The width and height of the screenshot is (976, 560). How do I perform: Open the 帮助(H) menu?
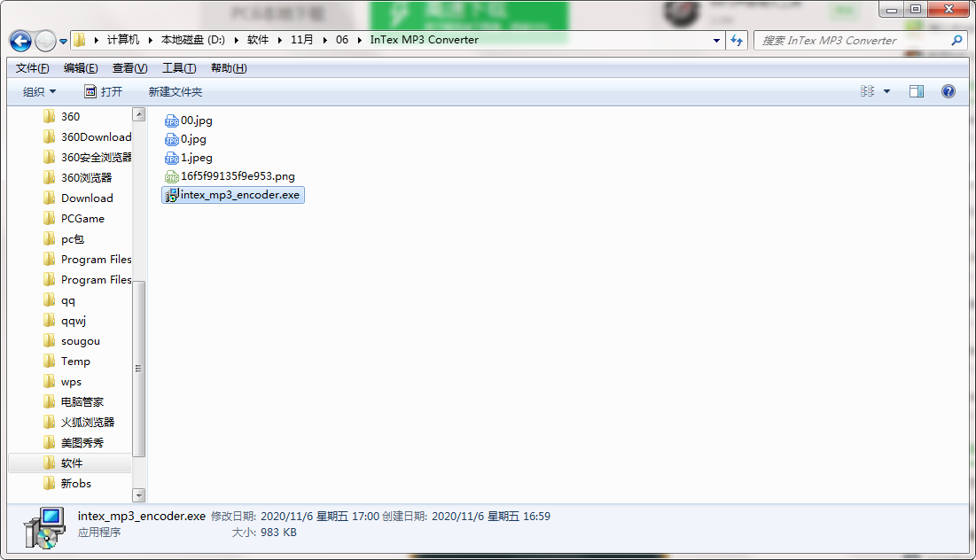click(x=229, y=68)
